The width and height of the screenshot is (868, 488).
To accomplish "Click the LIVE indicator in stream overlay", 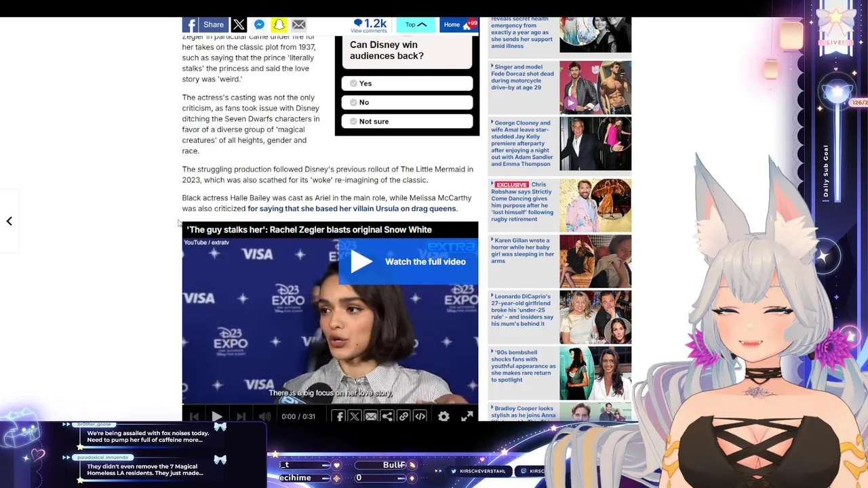I will (x=835, y=43).
